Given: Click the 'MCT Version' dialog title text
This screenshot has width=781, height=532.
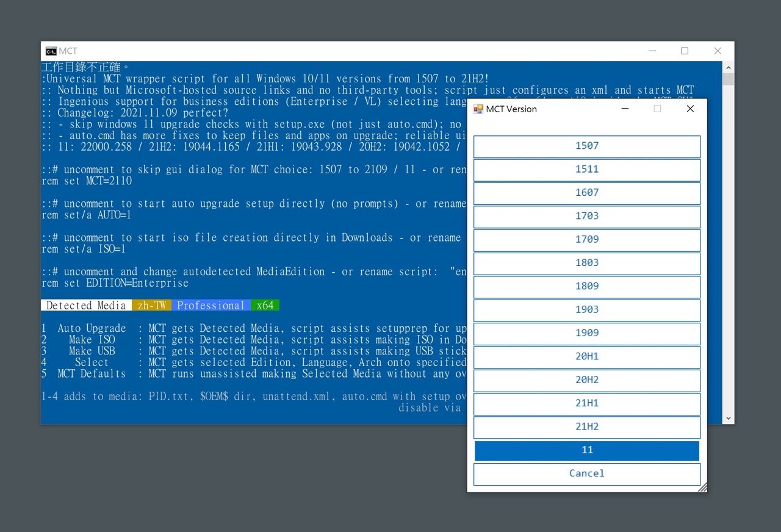Looking at the screenshot, I should 511,109.
